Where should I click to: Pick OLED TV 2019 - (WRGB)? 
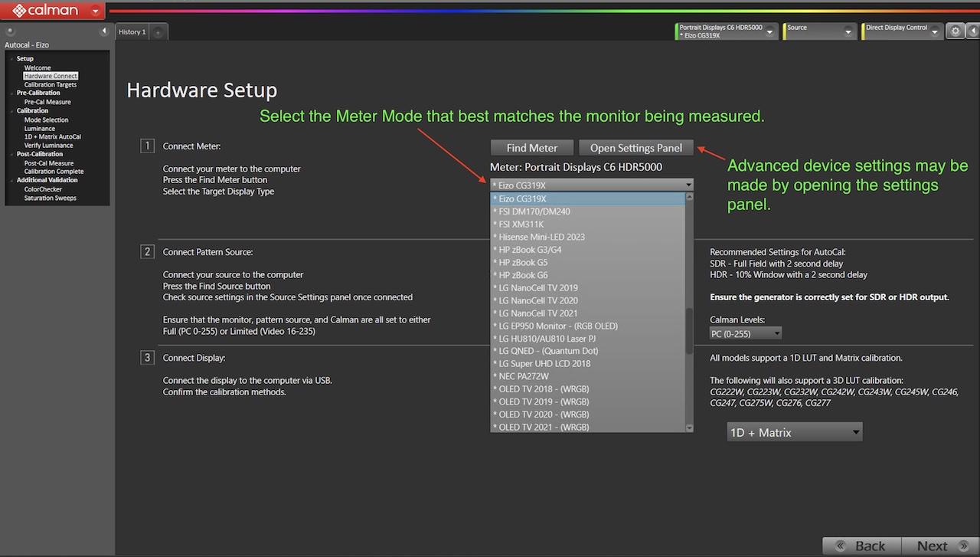coord(588,401)
